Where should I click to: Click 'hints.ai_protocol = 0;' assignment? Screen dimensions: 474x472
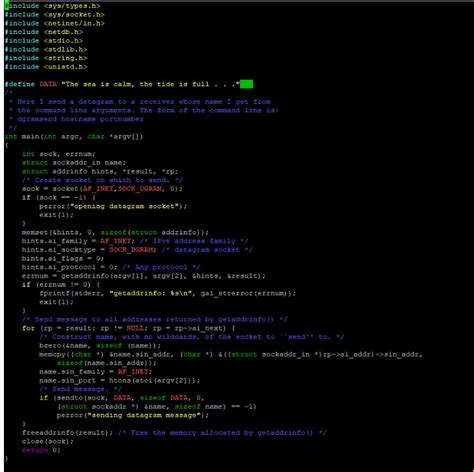click(x=70, y=267)
